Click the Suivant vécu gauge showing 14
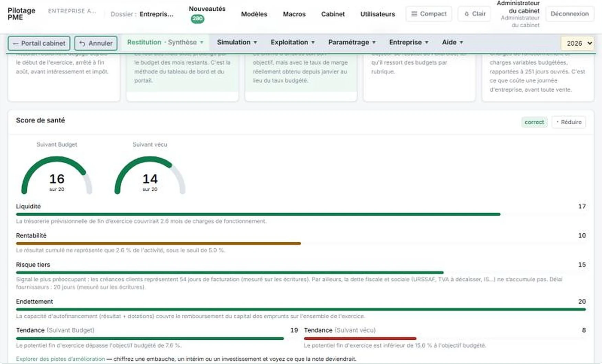This screenshot has width=602, height=364. pos(150,175)
